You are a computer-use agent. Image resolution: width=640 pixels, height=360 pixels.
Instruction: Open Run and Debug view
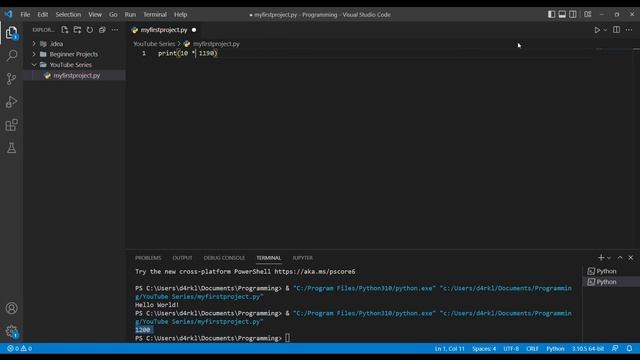tap(11, 102)
